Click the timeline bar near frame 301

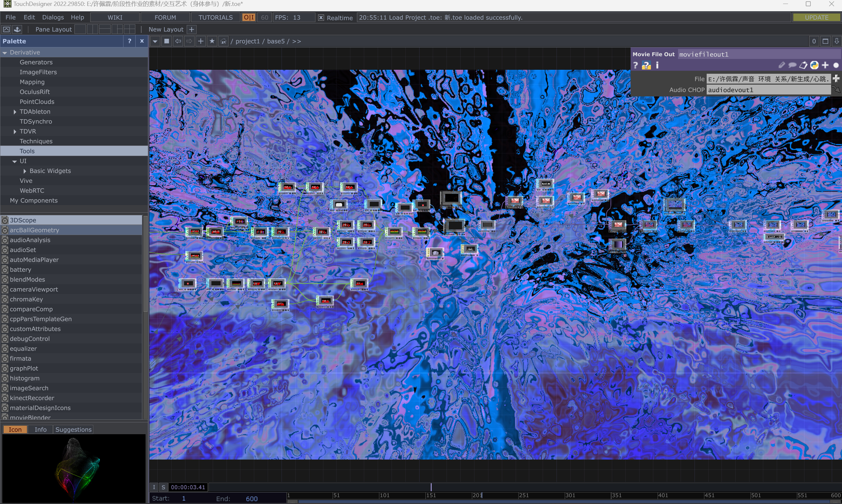(566, 495)
